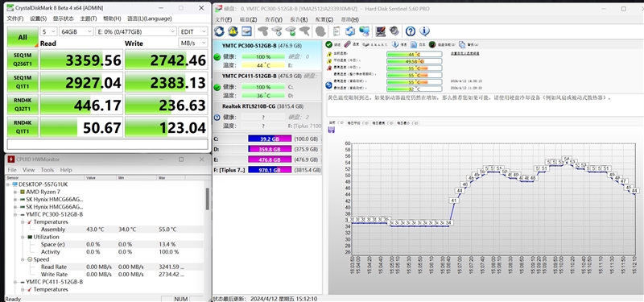Expand the AMD Ryzen 7 node
Image resolution: width=644 pixels, height=302 pixels.
(x=15, y=192)
